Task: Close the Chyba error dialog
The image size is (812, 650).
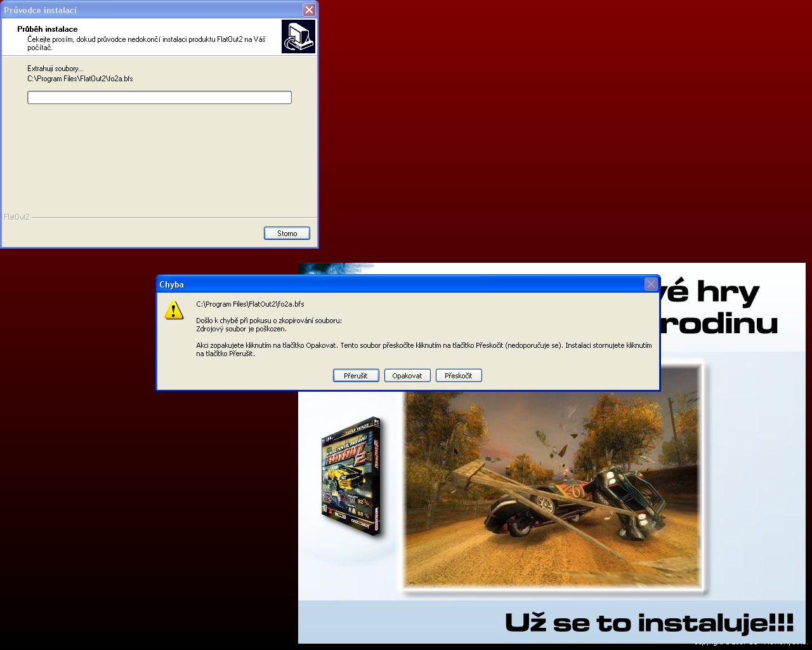Action: click(650, 284)
